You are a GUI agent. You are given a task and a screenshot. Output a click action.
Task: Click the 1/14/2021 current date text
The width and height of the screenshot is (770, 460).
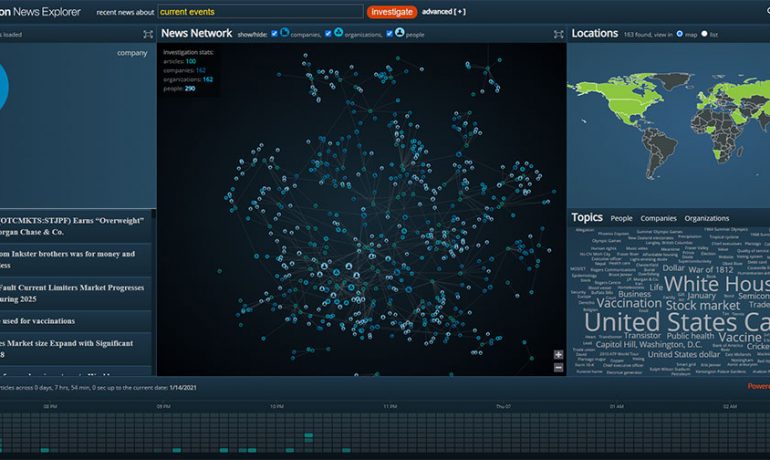click(x=183, y=387)
